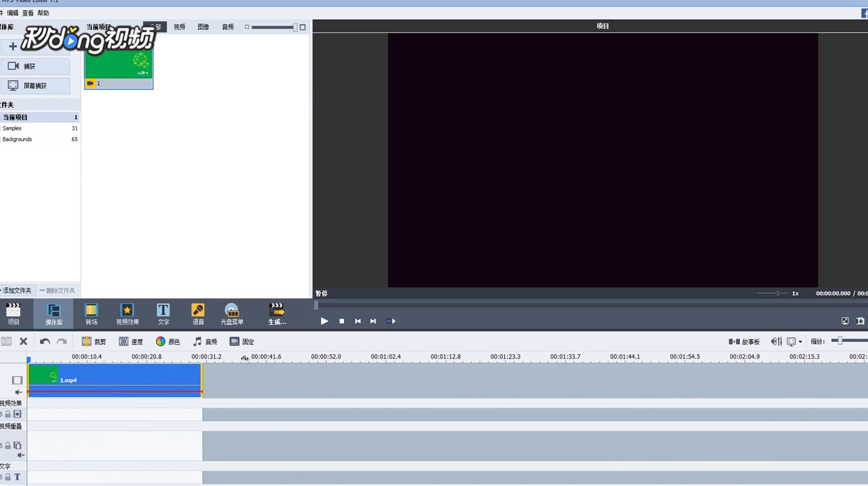Click the video effects track star icon
This screenshot has height=486, width=868.
pos(18,414)
